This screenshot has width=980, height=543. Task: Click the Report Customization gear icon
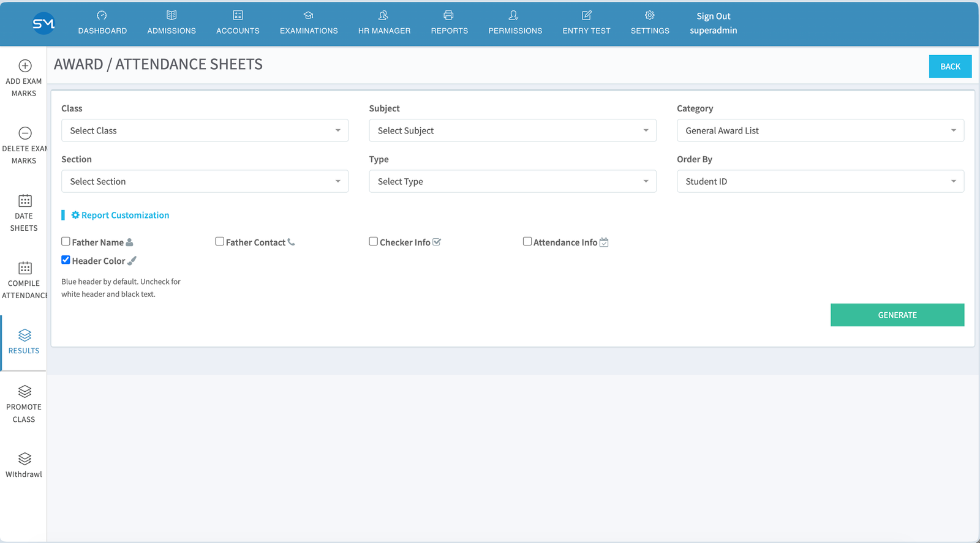tap(75, 215)
